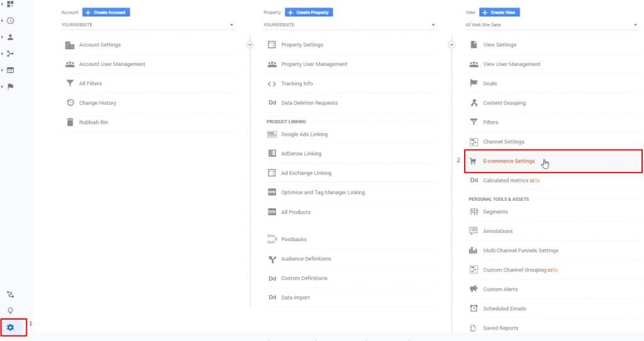This screenshot has width=644, height=341.
Task: Open the Admin gear icon in sidebar
Action: pyautogui.click(x=10, y=327)
